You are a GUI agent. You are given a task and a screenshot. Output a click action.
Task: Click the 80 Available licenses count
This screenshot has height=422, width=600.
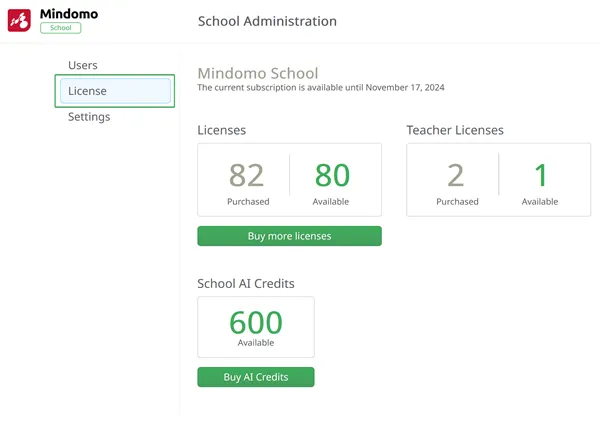tap(332, 175)
